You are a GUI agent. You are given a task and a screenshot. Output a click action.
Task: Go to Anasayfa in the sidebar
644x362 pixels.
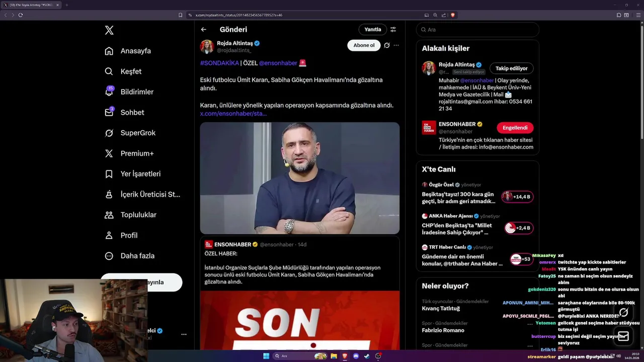(128, 51)
